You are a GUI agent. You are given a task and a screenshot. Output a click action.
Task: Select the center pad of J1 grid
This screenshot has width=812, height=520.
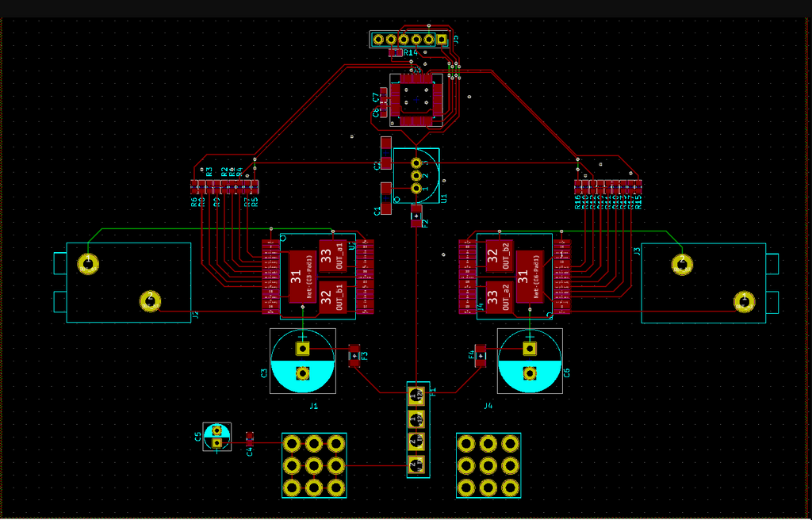pyautogui.click(x=314, y=465)
